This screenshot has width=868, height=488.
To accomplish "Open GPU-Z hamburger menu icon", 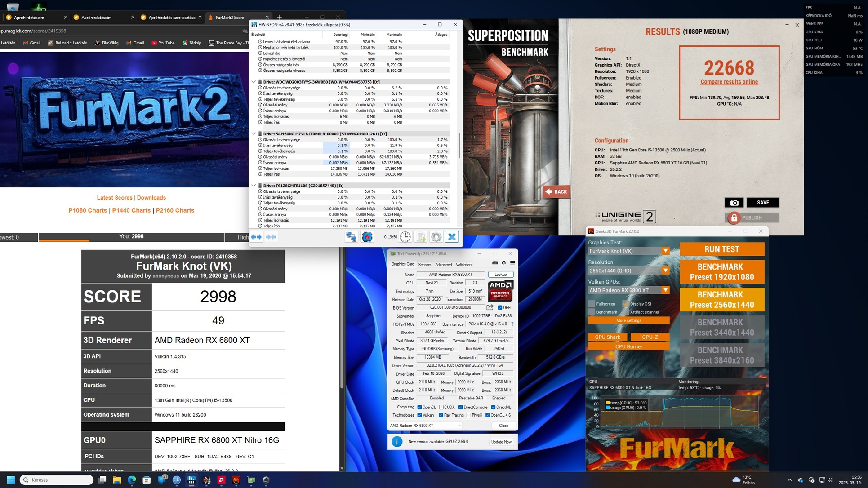I will [512, 263].
